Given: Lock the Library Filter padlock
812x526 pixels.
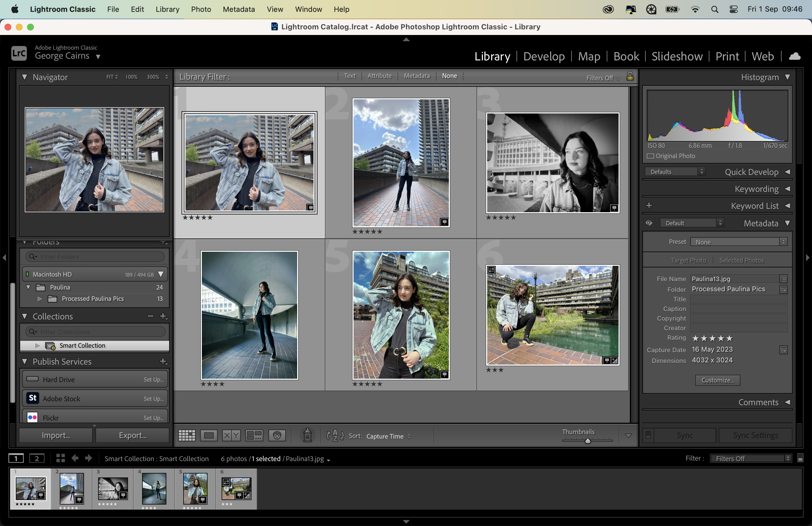Looking at the screenshot, I should coord(630,76).
